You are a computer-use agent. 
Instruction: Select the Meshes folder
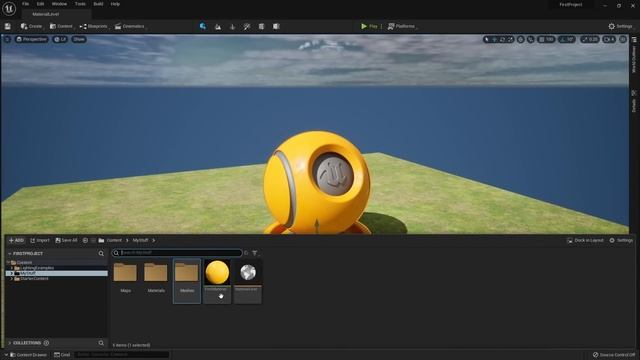(x=187, y=281)
